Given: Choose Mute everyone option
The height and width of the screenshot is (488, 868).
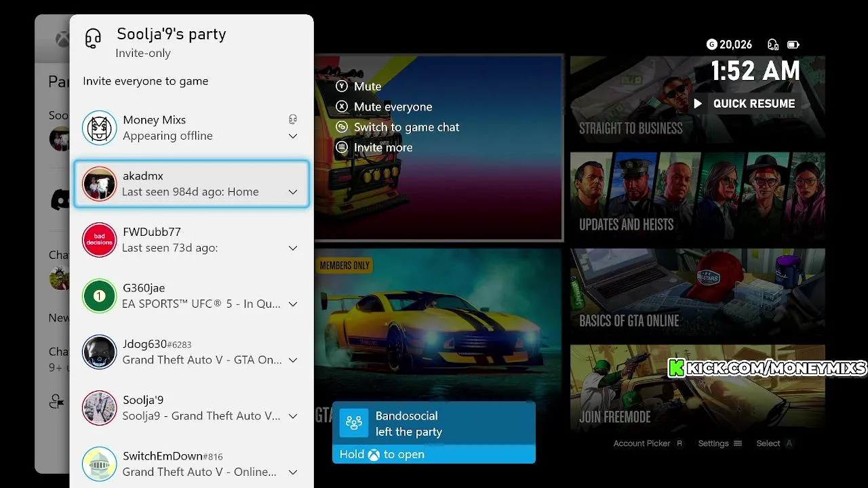Looking at the screenshot, I should [x=393, y=107].
